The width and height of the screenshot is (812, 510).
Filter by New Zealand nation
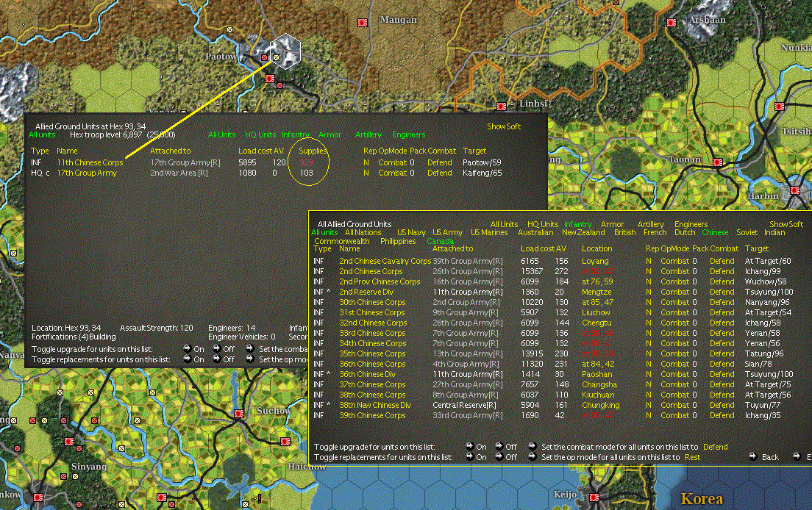coord(583,233)
